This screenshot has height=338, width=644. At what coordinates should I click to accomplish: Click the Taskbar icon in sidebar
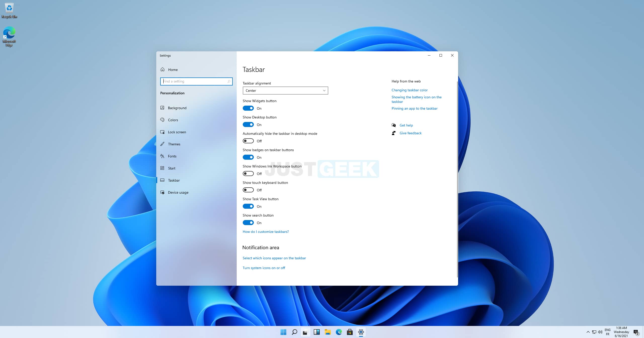[163, 180]
